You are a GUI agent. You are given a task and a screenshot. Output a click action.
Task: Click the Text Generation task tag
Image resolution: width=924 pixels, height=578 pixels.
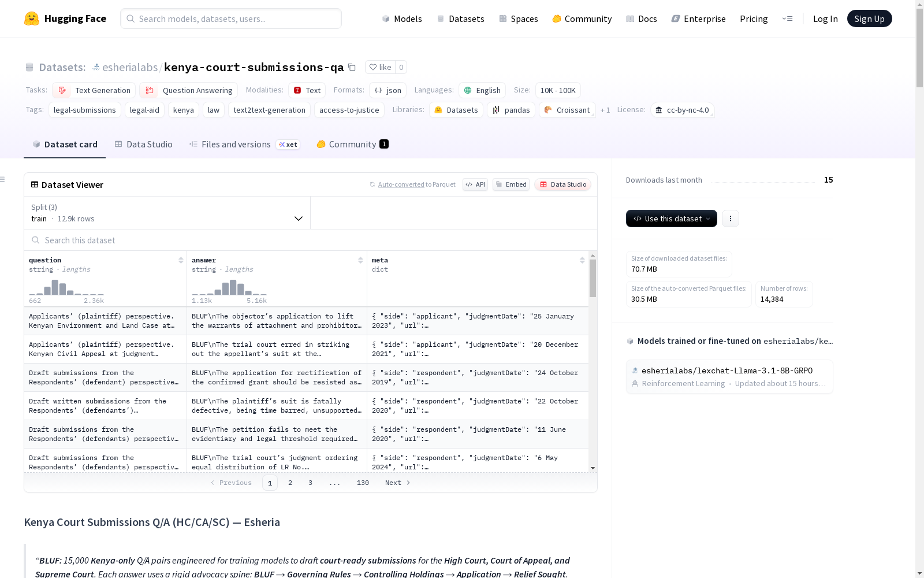(x=94, y=90)
